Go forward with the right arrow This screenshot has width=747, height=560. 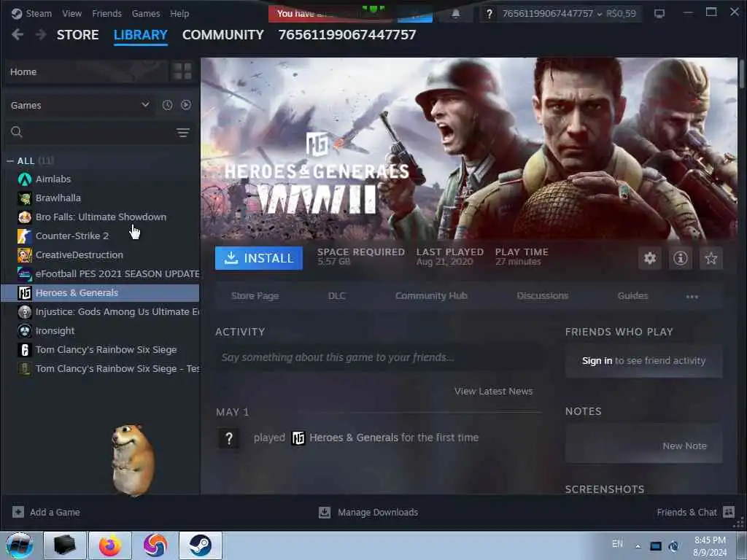pos(41,34)
